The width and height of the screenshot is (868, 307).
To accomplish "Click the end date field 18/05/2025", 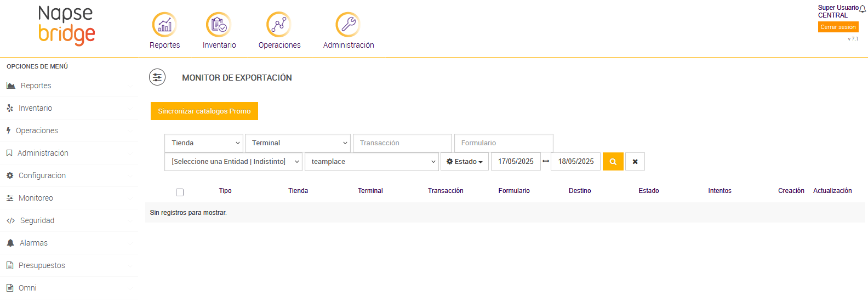I will tap(576, 162).
